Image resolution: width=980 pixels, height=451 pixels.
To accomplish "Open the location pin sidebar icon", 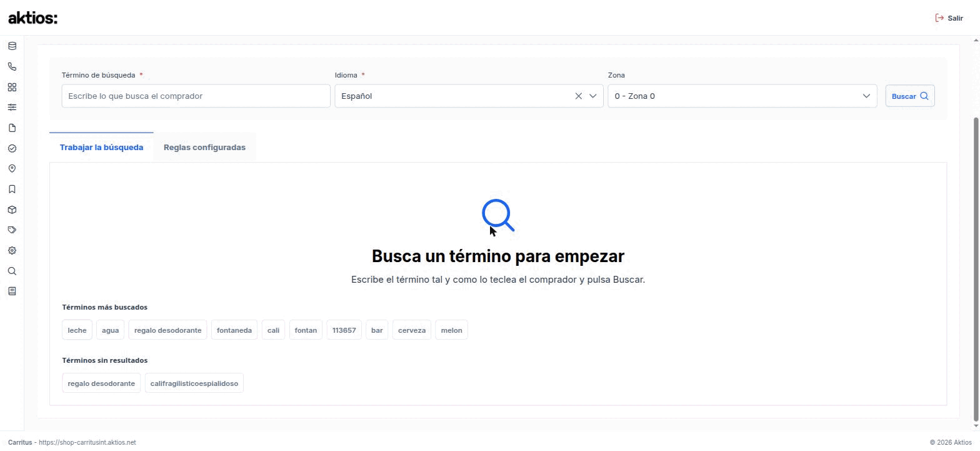I will (12, 169).
